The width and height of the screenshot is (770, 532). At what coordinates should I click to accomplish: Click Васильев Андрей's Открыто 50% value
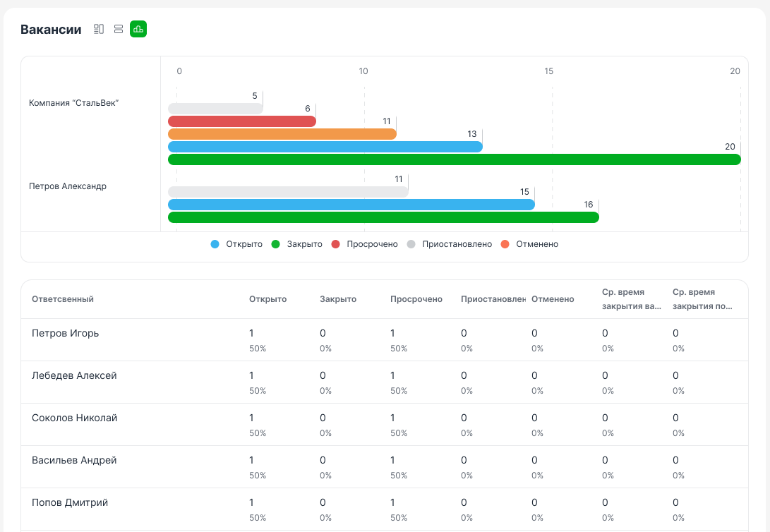click(x=258, y=476)
